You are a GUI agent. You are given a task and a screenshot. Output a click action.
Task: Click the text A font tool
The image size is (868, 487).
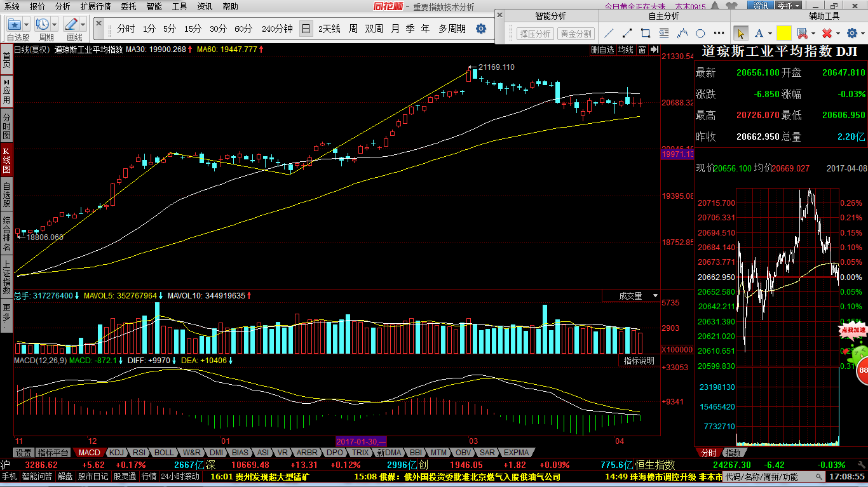click(760, 33)
